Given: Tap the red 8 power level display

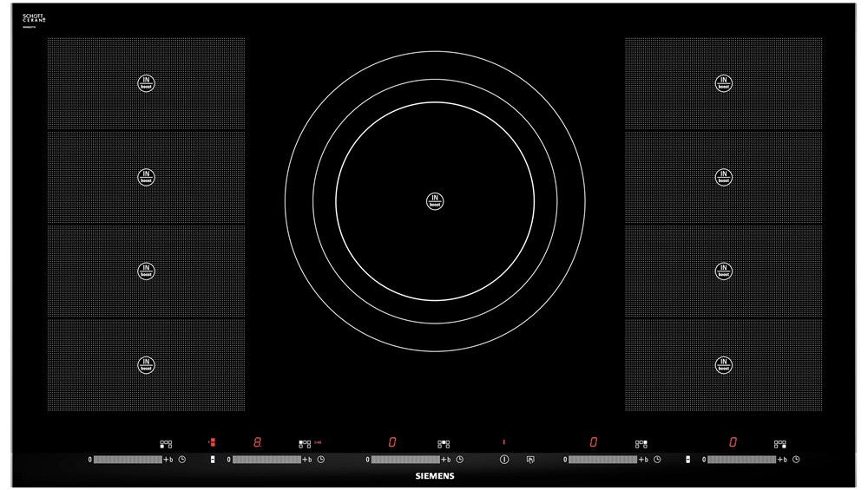Looking at the screenshot, I should click(257, 442).
